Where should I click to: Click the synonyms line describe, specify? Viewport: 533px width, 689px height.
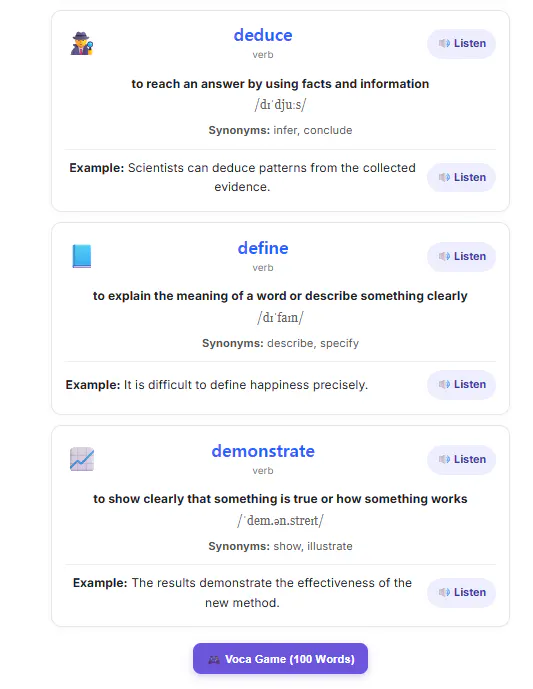pos(280,343)
